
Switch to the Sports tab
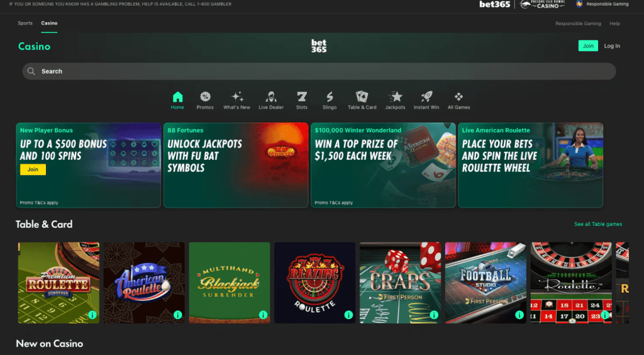point(25,23)
